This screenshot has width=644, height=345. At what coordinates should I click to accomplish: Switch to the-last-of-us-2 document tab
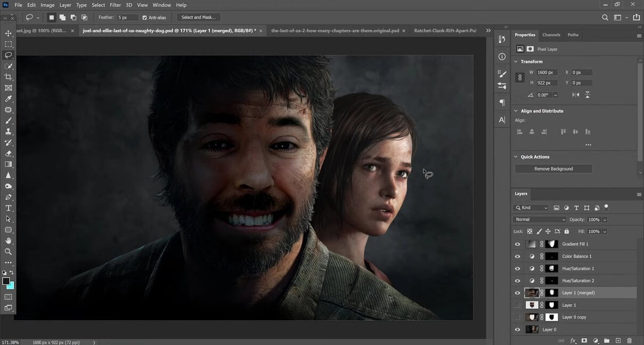[335, 31]
